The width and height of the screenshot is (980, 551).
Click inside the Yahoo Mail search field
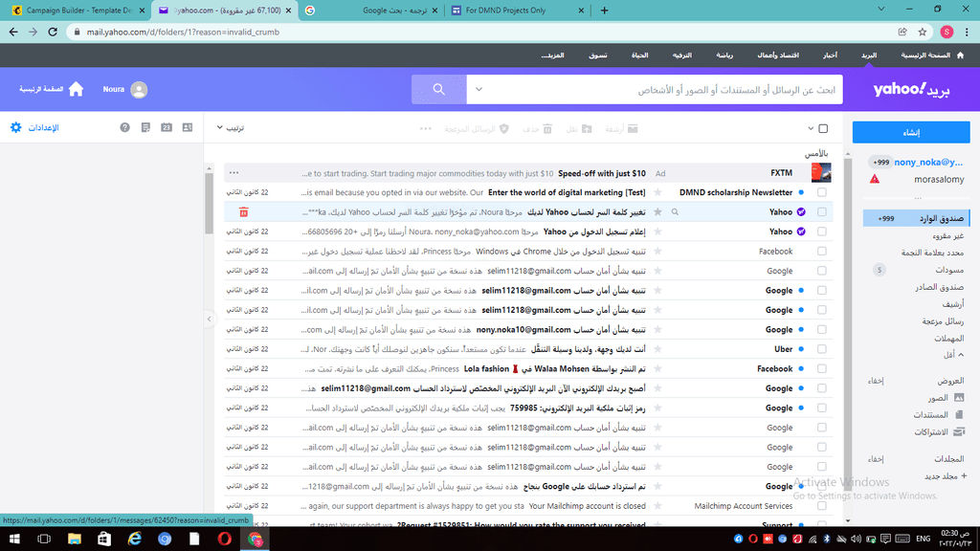[666, 90]
